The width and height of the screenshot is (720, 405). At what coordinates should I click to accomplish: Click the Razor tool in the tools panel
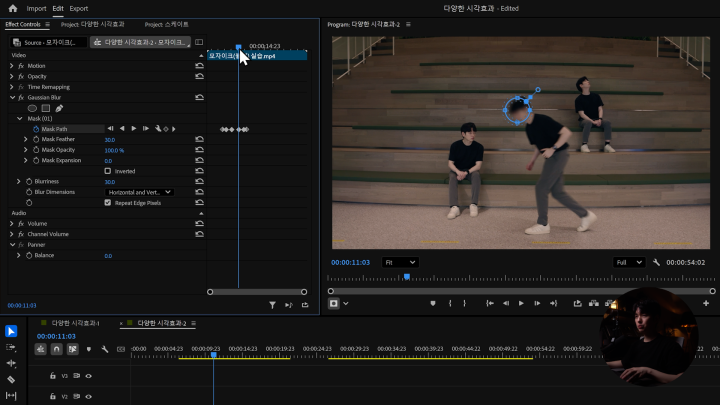(x=11, y=380)
